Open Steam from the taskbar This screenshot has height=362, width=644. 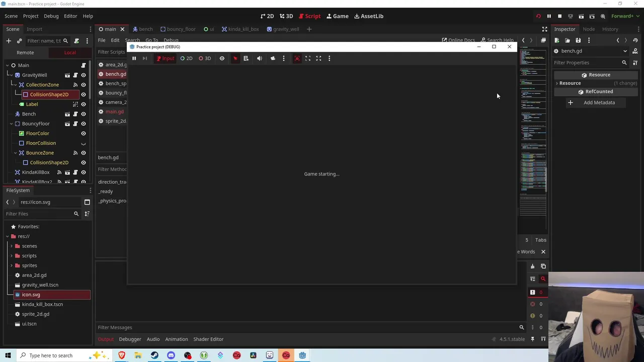click(x=154, y=355)
